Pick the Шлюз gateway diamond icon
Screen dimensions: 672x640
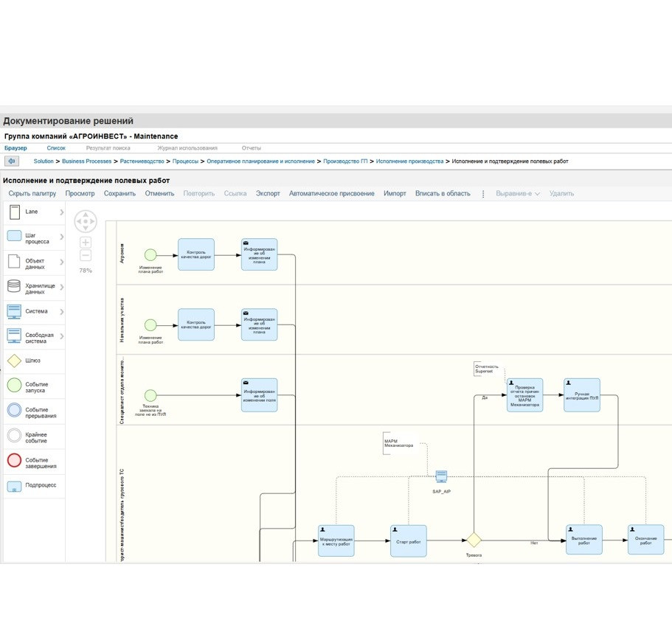pos(14,361)
